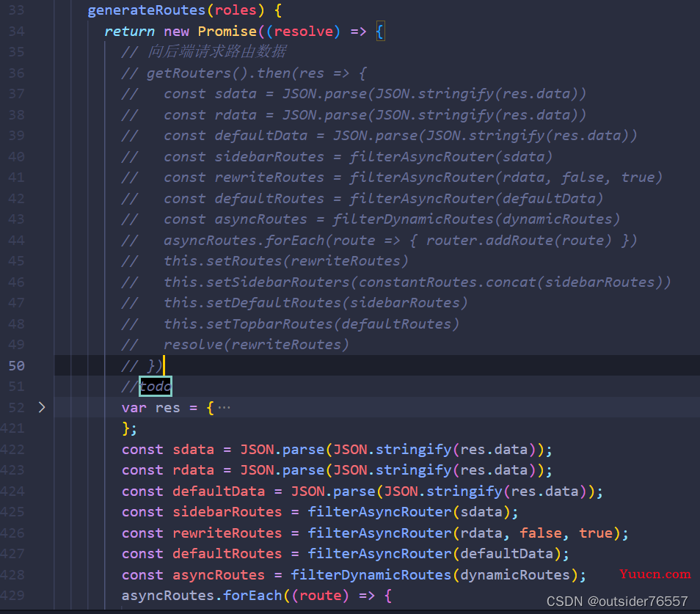The image size is (700, 614).
Task: Click 'false' argument on line 426
Action: pos(541,533)
